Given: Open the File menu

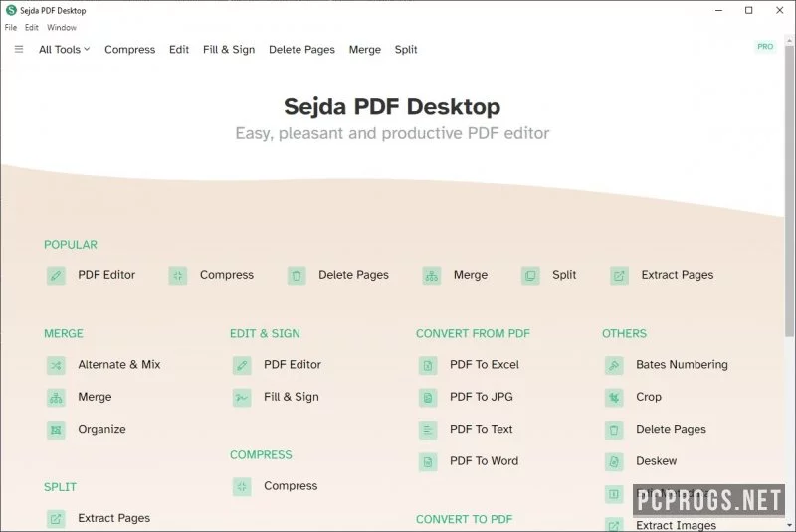Looking at the screenshot, I should tap(11, 28).
